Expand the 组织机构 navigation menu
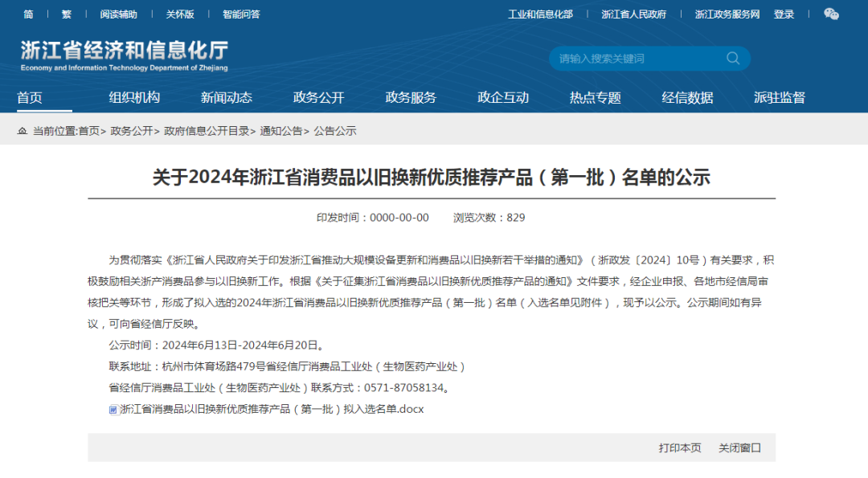 click(x=134, y=97)
